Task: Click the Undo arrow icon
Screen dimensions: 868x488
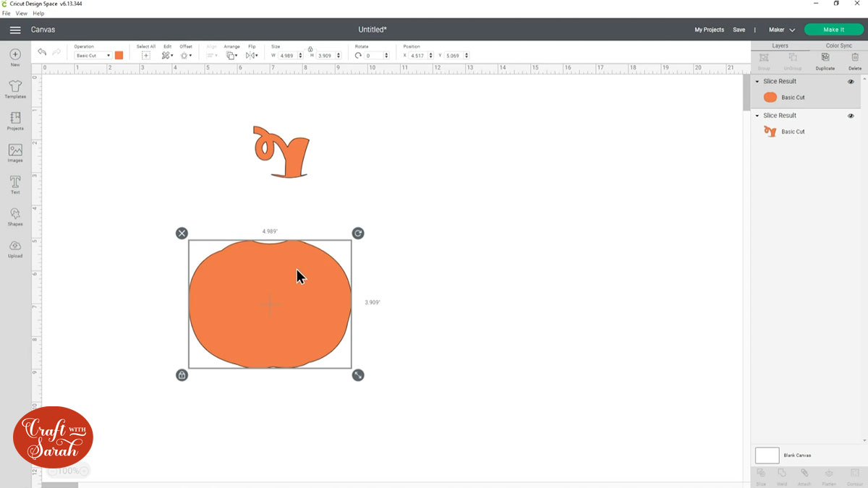Action: [42, 53]
